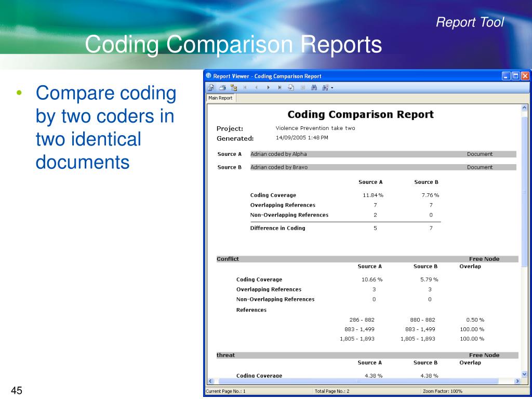This screenshot has height=399, width=532.
Task: Select the Main Report tab
Action: coord(220,98)
